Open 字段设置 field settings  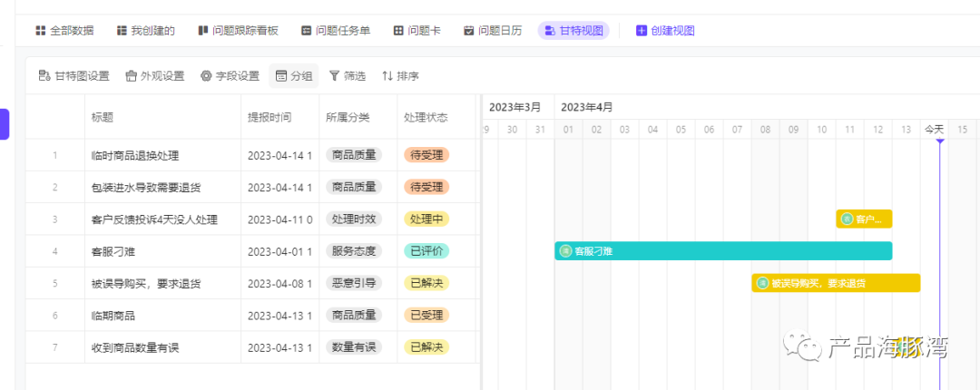click(x=230, y=76)
